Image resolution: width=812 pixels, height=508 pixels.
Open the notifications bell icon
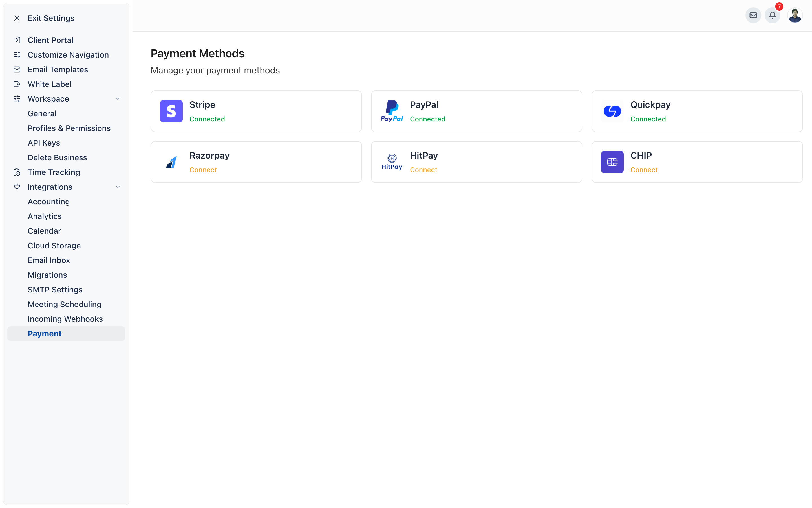pyautogui.click(x=773, y=16)
